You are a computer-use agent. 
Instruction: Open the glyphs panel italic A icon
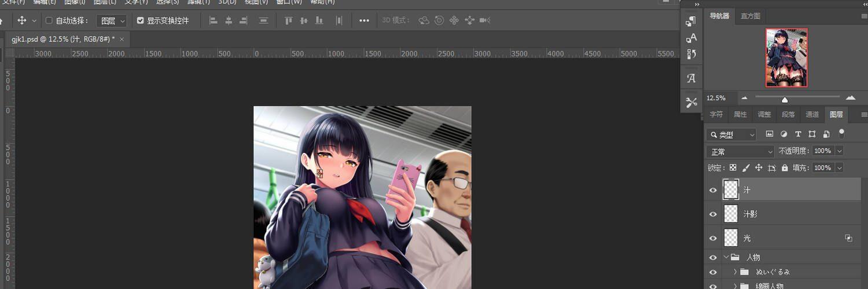point(691,78)
